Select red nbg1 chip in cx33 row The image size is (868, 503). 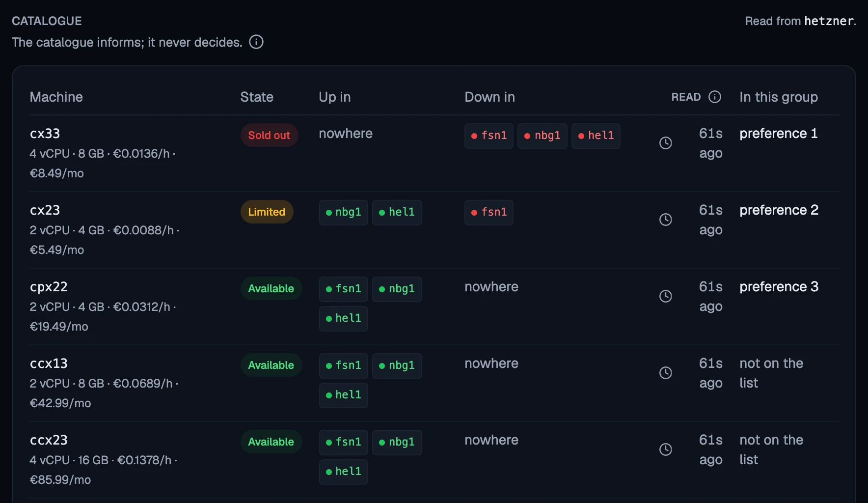(542, 136)
